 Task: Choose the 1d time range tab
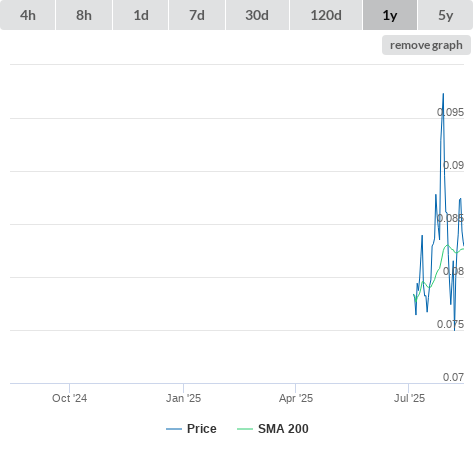click(141, 15)
